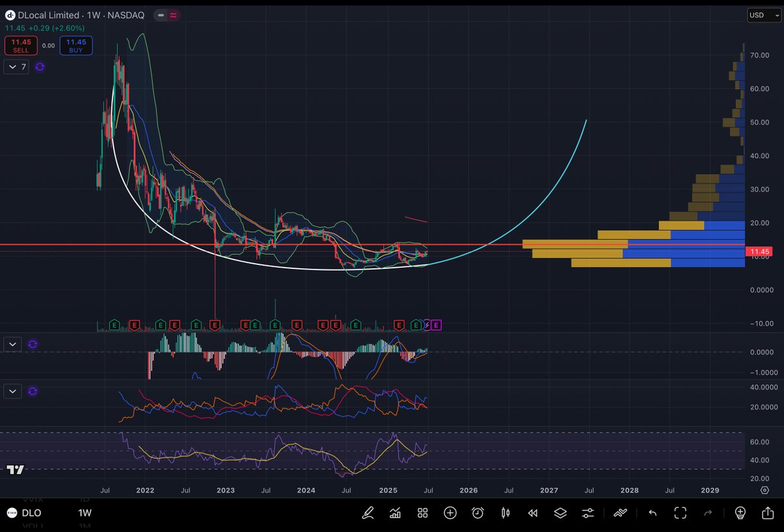
Task: Open the four-squares layout grid icon
Action: [x=423, y=512]
